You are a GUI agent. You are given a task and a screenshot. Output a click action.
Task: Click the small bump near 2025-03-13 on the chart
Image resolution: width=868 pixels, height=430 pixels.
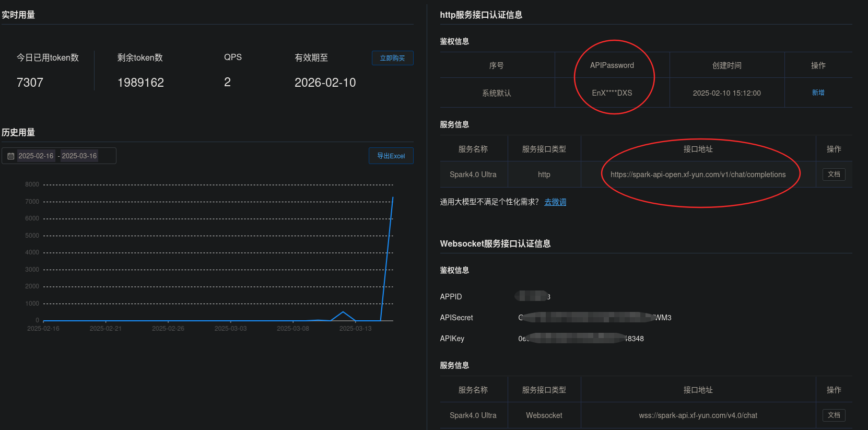(343, 312)
